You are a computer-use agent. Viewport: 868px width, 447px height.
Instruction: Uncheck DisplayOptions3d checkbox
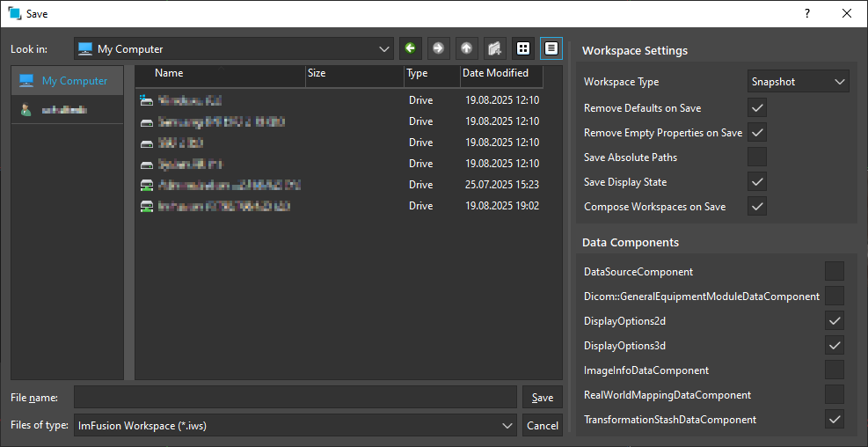pyautogui.click(x=835, y=346)
